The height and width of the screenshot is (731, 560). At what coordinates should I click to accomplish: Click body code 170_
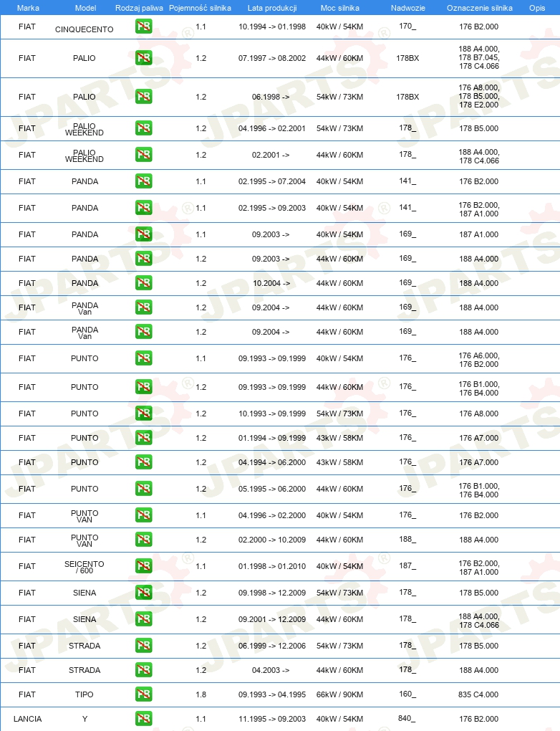coord(407,26)
